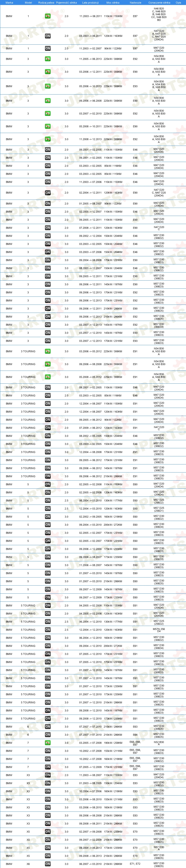Select ON icon in row 09.2002 -> 12.2004
Screen dimensions: 186x868
48,236
